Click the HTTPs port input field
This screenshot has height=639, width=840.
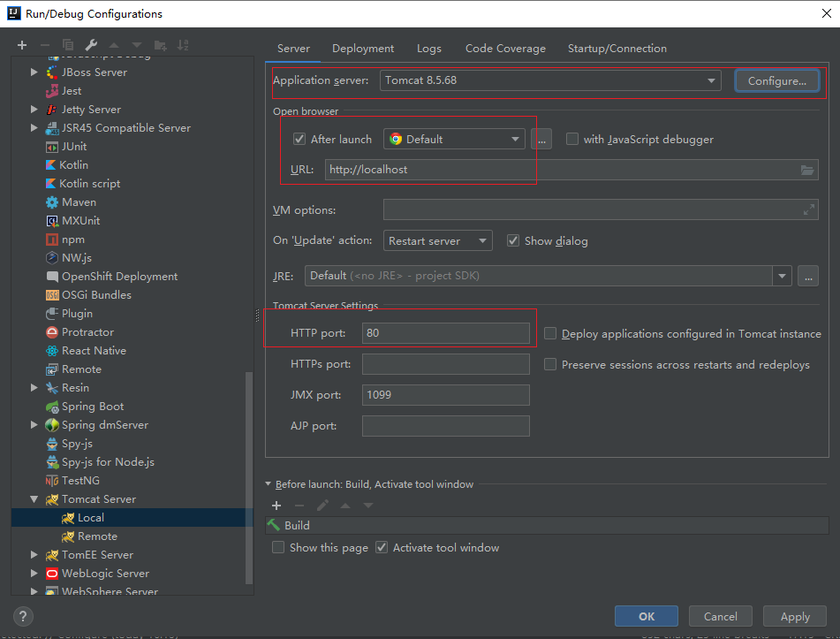pyautogui.click(x=446, y=364)
